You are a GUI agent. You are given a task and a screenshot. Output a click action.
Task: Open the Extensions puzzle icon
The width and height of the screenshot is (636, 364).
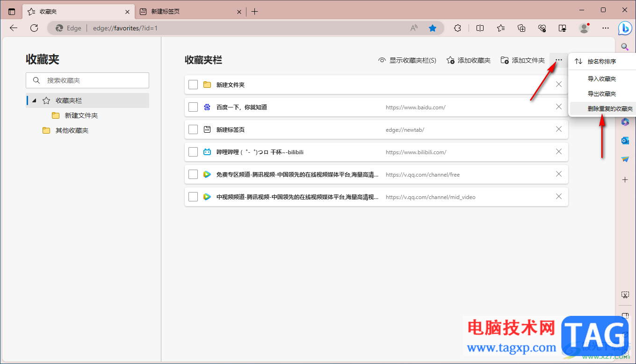click(x=458, y=28)
